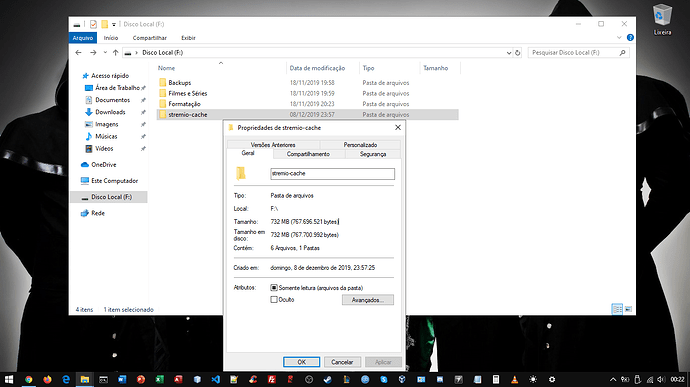The height and width of the screenshot is (387, 690).
Task: Expand the quick access toolbar customize dropdown
Action: tap(114, 24)
